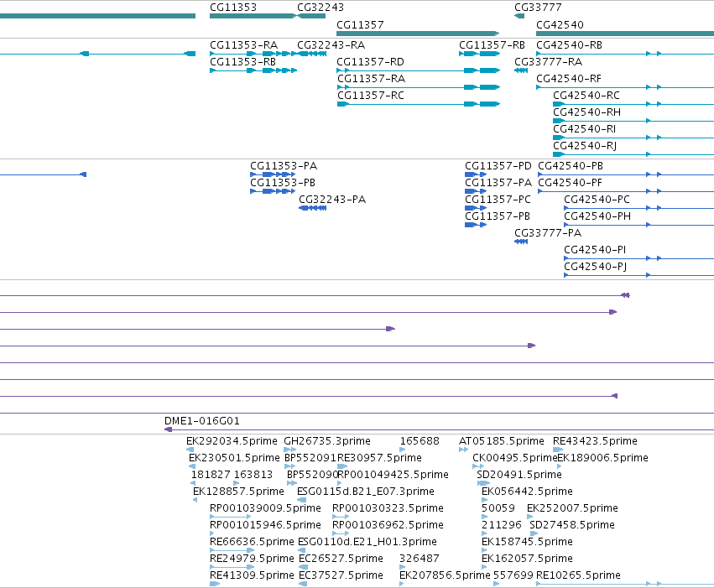Select EST label EK207856.5prime

445,576
